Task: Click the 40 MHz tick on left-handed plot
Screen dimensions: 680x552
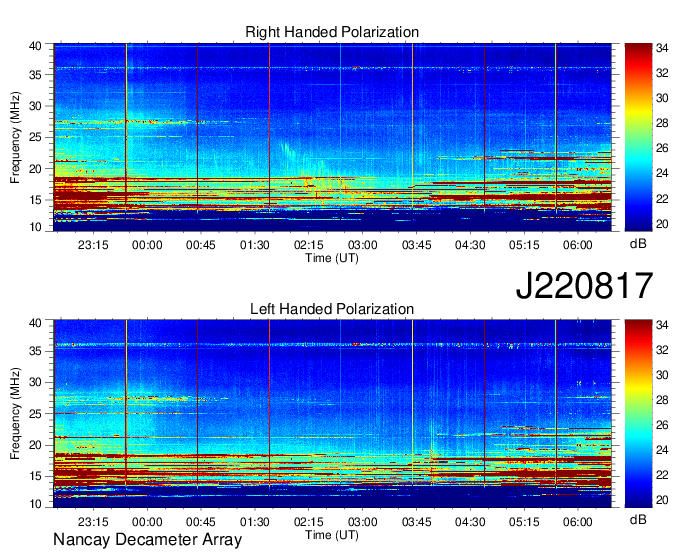Action: (x=35, y=323)
